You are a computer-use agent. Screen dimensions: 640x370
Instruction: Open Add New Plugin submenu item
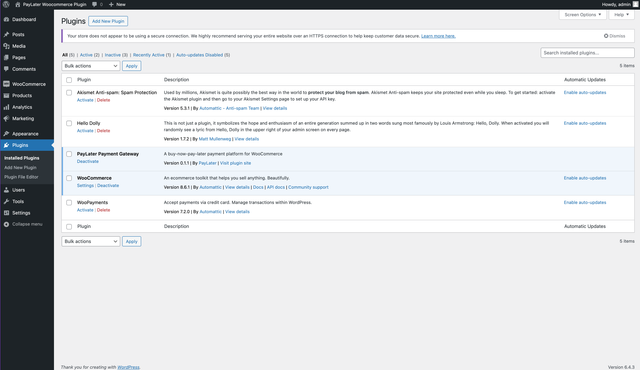(20, 168)
